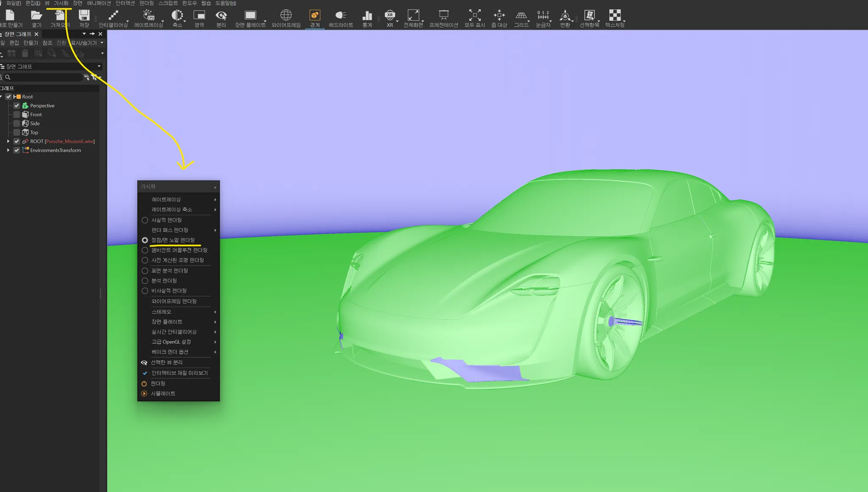The image size is (868, 492).
Task: Expand the EnvironmentsTransform tree node
Action: point(8,150)
